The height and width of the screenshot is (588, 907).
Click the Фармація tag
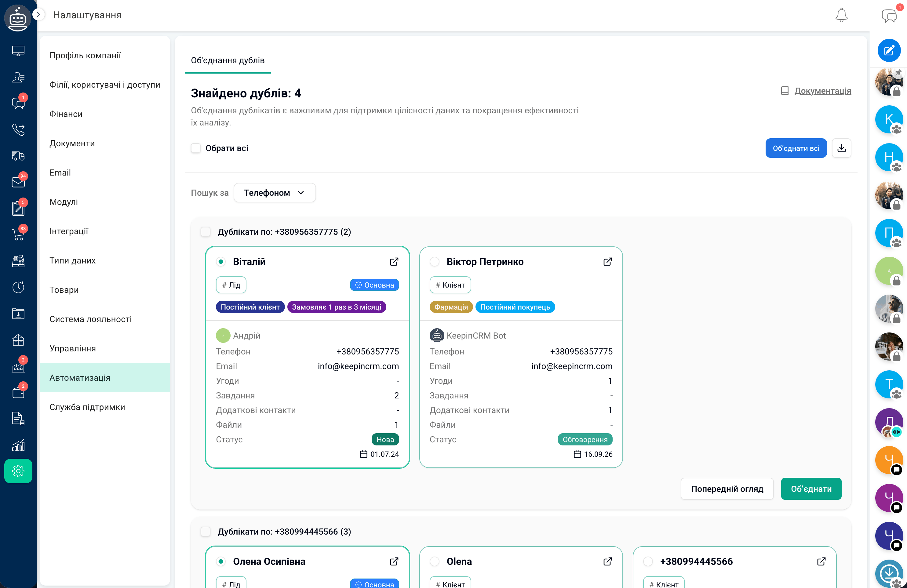tap(451, 307)
